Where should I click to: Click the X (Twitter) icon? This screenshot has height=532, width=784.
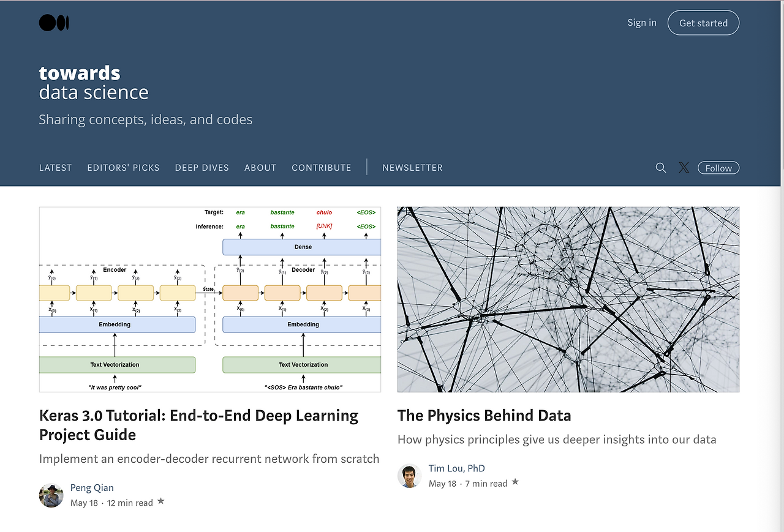pyautogui.click(x=684, y=168)
